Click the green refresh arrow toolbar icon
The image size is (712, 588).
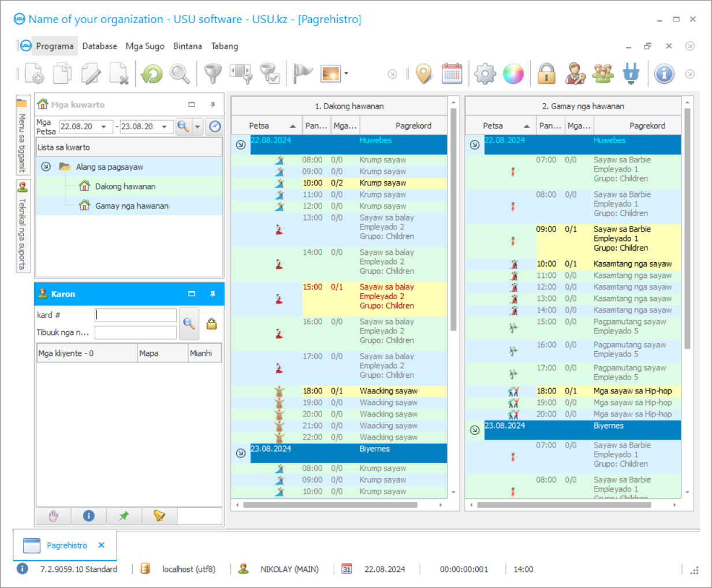[x=152, y=74]
